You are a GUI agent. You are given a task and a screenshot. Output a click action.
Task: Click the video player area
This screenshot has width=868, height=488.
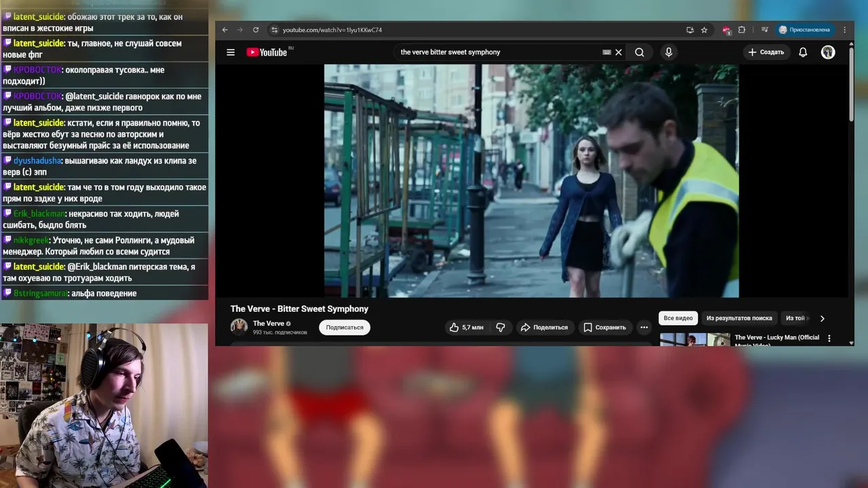pos(532,181)
